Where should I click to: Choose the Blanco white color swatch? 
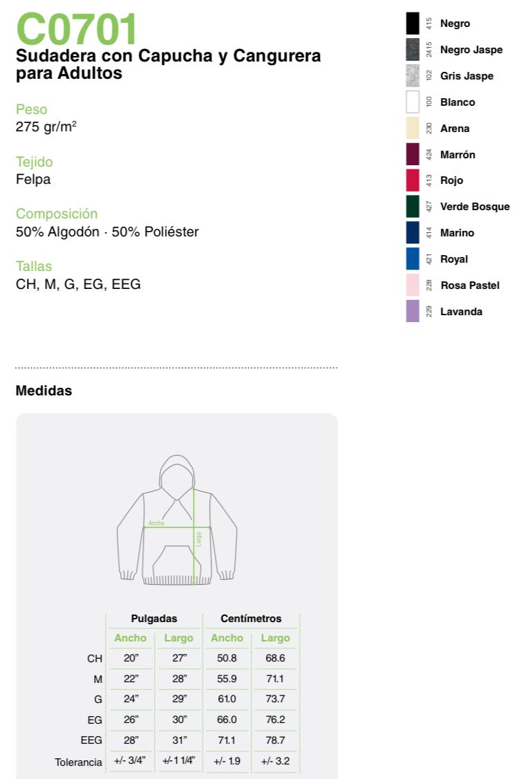[412, 102]
